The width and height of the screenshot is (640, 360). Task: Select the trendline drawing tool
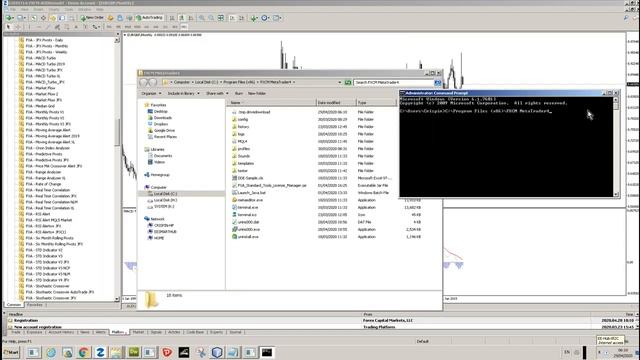tap(48, 27)
